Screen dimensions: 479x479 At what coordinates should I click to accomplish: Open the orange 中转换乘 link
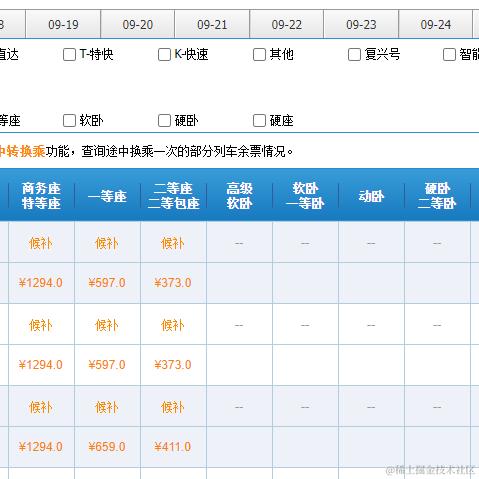coord(22,152)
